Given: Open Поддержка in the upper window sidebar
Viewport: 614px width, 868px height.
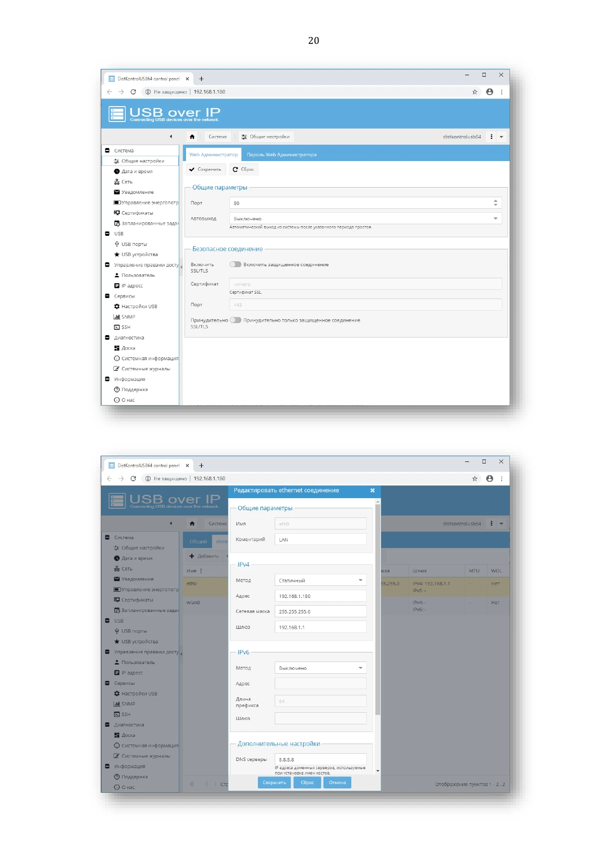Looking at the screenshot, I should [134, 390].
